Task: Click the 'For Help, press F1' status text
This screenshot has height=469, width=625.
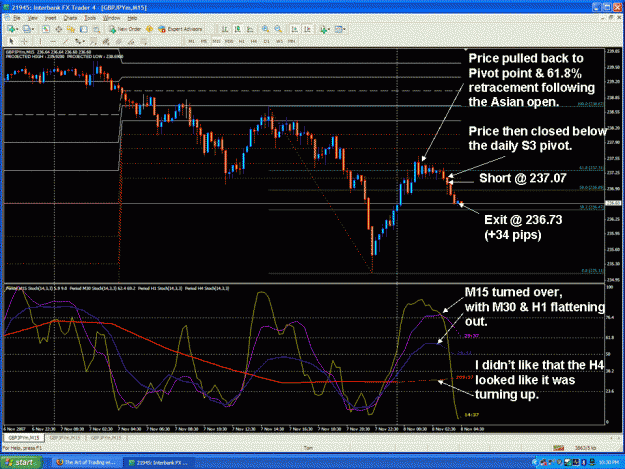Action: pyautogui.click(x=23, y=448)
